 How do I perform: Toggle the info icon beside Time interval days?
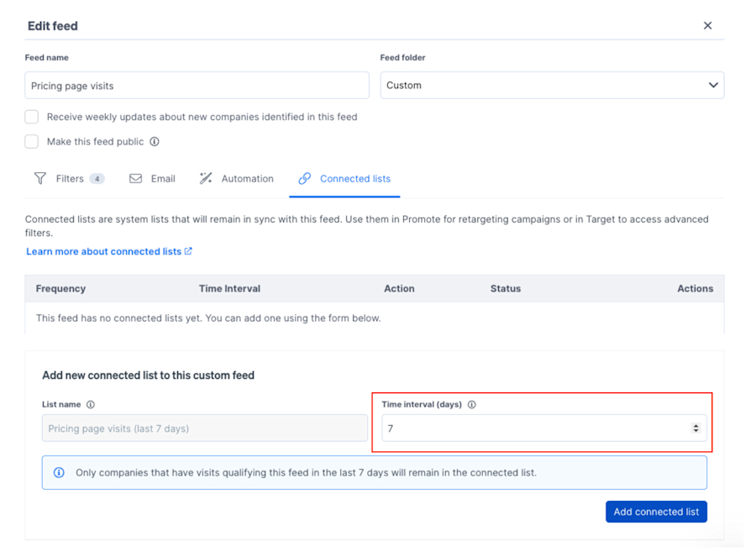point(472,404)
